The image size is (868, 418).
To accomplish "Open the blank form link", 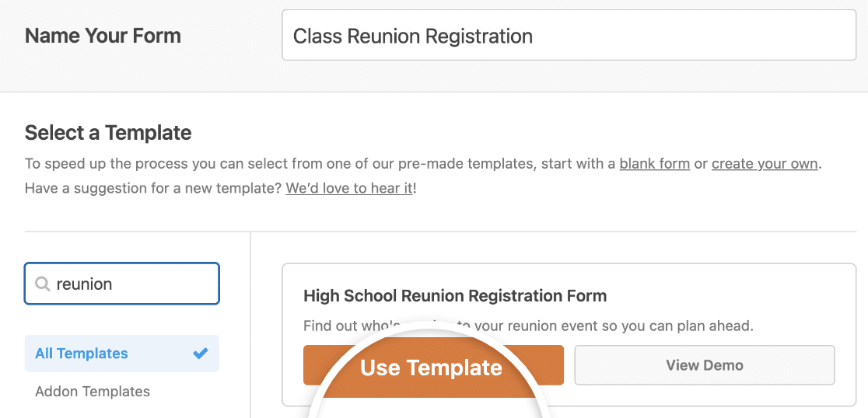I will click(654, 164).
